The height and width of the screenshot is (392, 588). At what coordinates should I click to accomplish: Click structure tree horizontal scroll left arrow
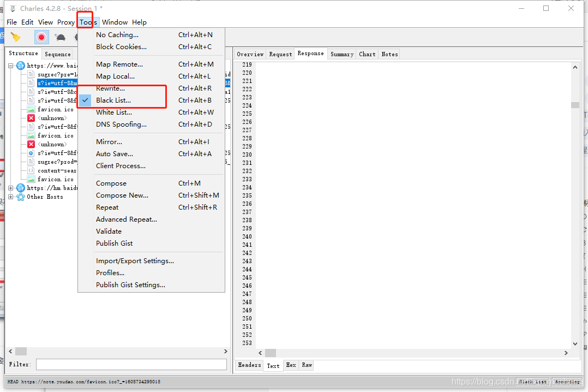point(10,352)
